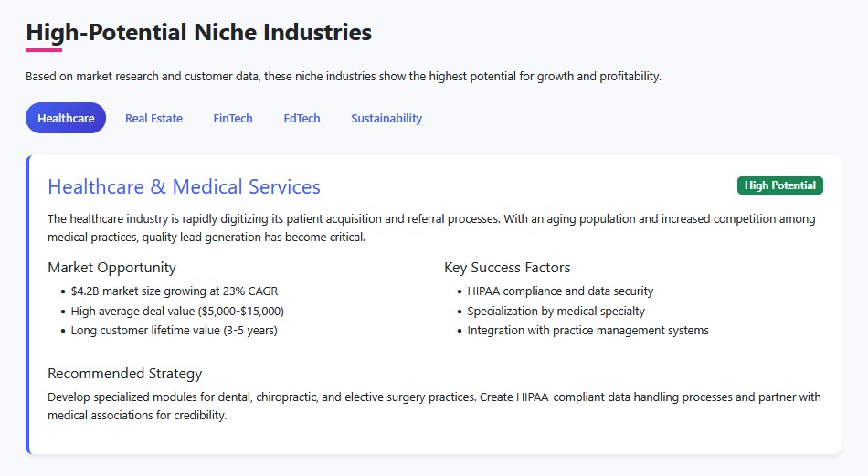The height and width of the screenshot is (476, 868).
Task: Click the Specialization by medical specialty bullet
Action: 556,311
